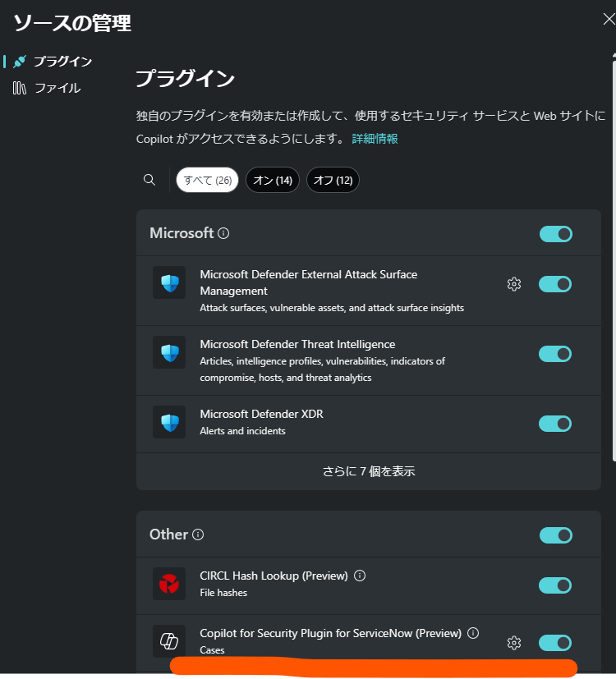Click Microsoft Defender XDR shield icon
The height and width of the screenshot is (679, 616).
(x=169, y=422)
